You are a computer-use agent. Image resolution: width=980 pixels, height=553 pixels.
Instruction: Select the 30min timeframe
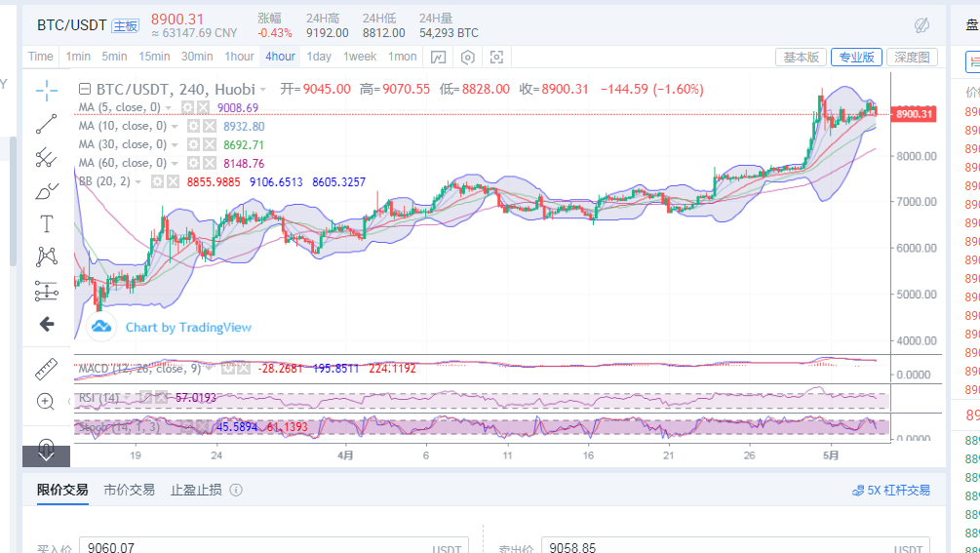click(197, 57)
